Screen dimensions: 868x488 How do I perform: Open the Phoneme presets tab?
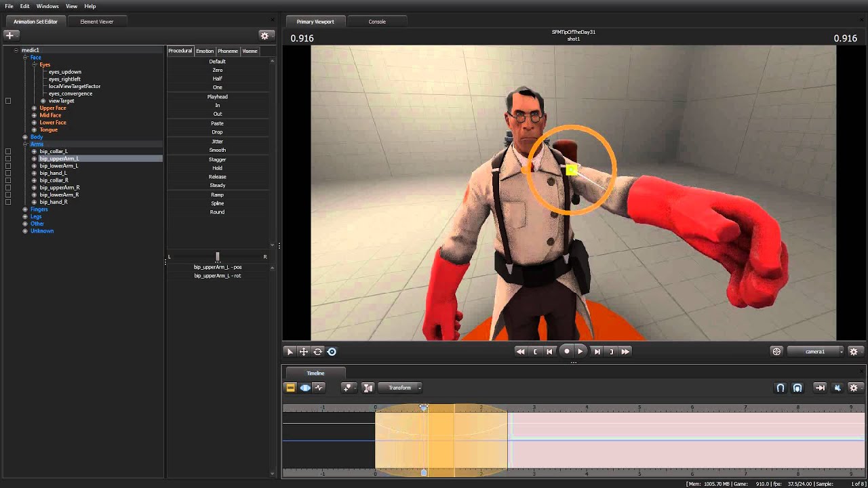click(228, 51)
